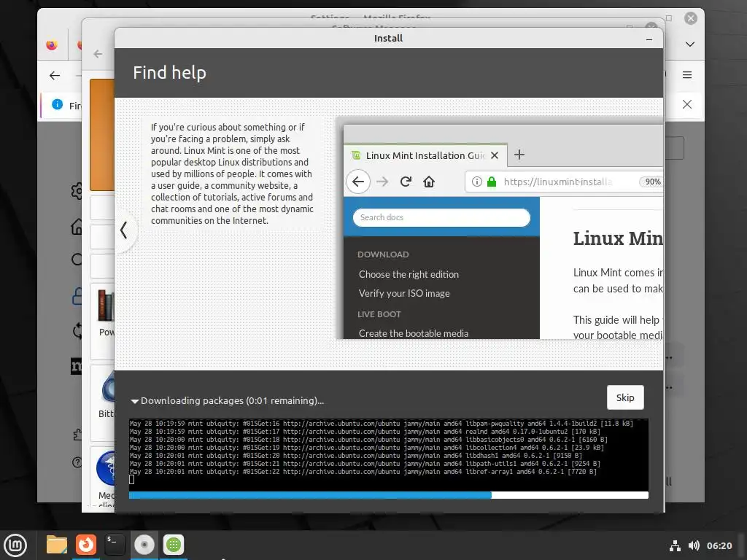Dismiss the Firefox notification bar
The width and height of the screenshot is (747, 560).
687,104
